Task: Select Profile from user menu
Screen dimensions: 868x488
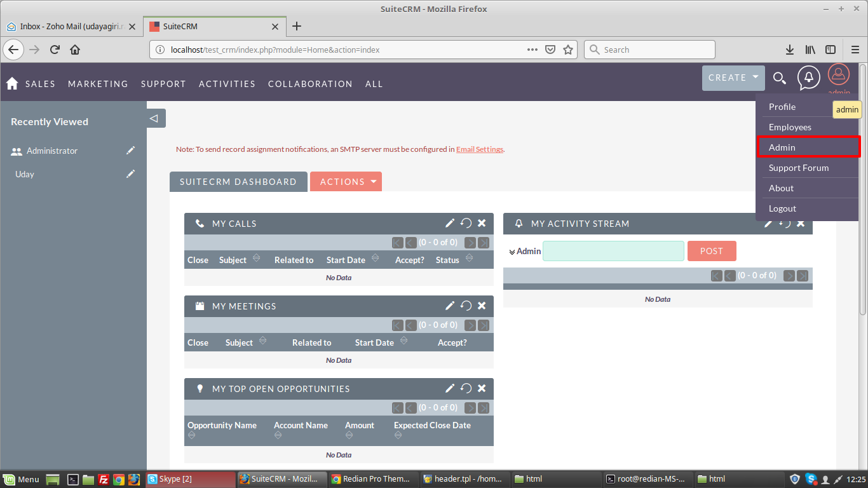Action: (782, 107)
